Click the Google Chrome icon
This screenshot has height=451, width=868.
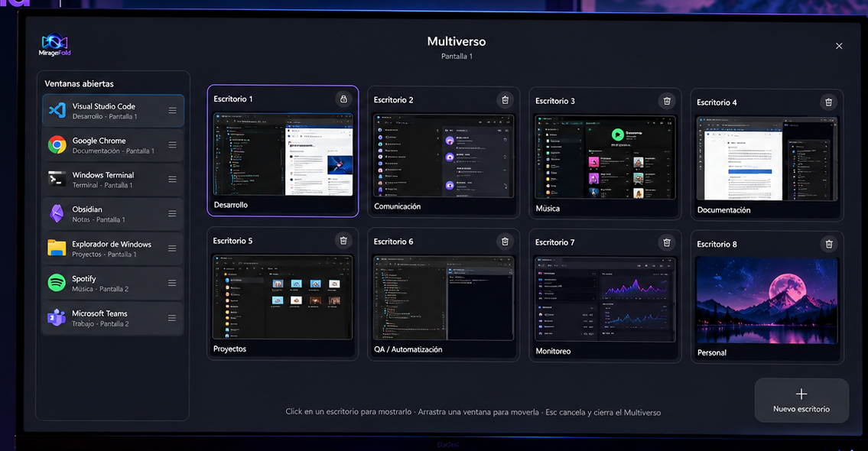[57, 145]
